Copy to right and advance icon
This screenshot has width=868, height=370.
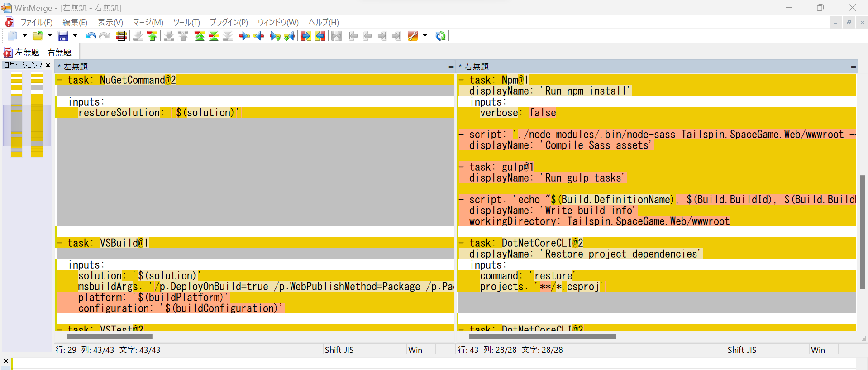point(275,36)
